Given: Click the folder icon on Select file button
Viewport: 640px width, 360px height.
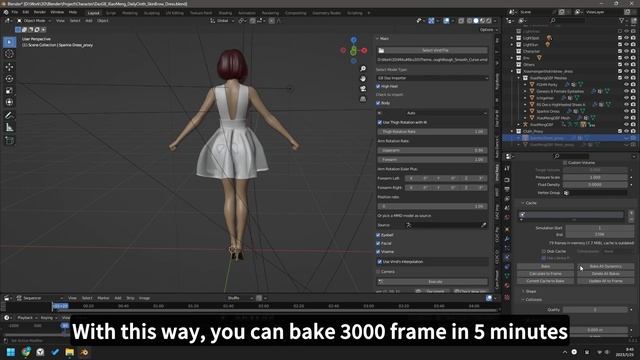Looking at the screenshot, I should 381,50.
